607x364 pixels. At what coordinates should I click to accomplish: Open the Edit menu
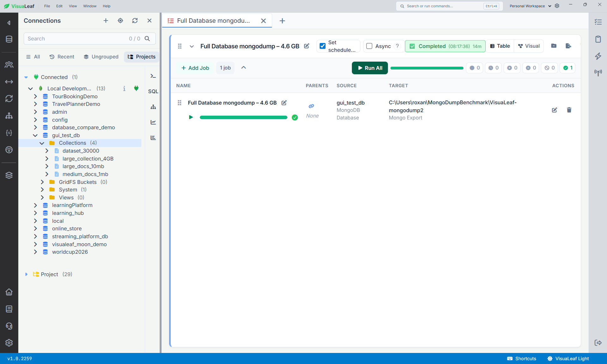[x=59, y=6]
